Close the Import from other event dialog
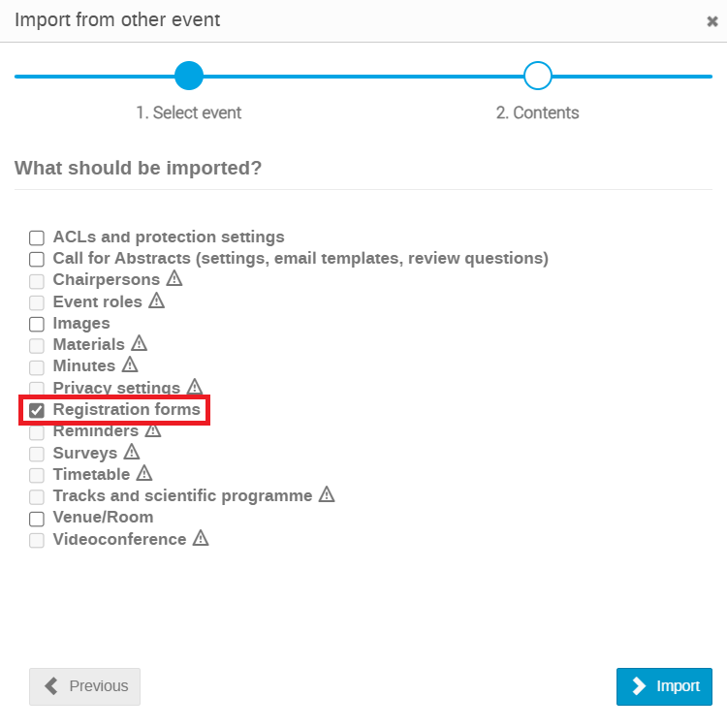 712,21
